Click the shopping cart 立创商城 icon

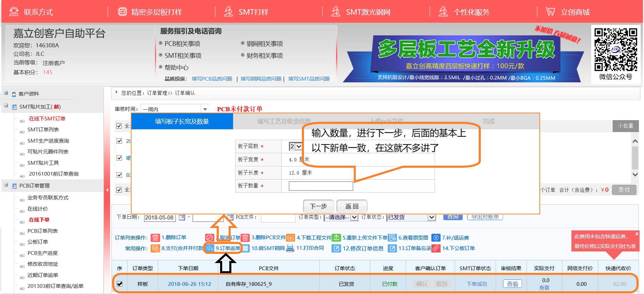tap(550, 12)
